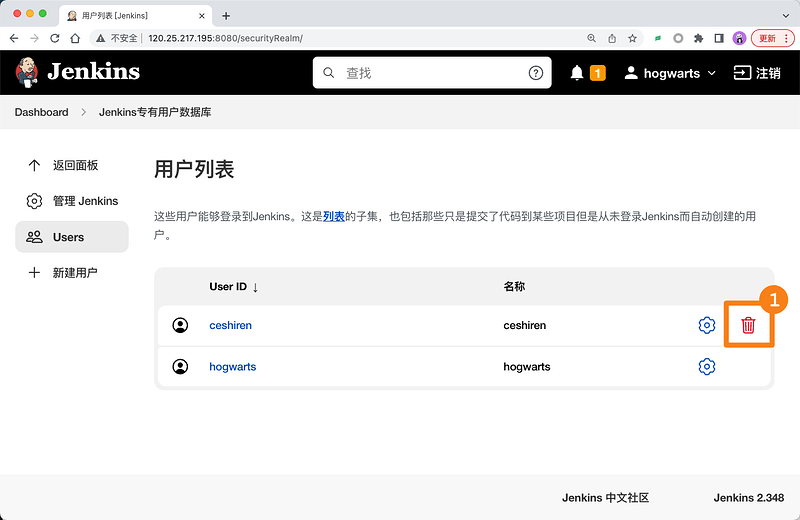The width and height of the screenshot is (800, 520).
Task: Click the green flag extension icon
Action: coord(658,38)
